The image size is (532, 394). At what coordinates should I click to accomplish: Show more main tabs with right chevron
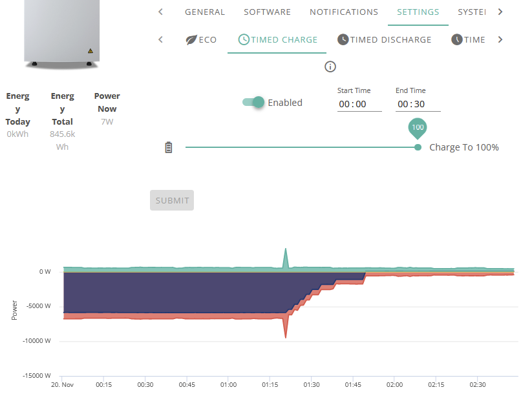(x=500, y=12)
